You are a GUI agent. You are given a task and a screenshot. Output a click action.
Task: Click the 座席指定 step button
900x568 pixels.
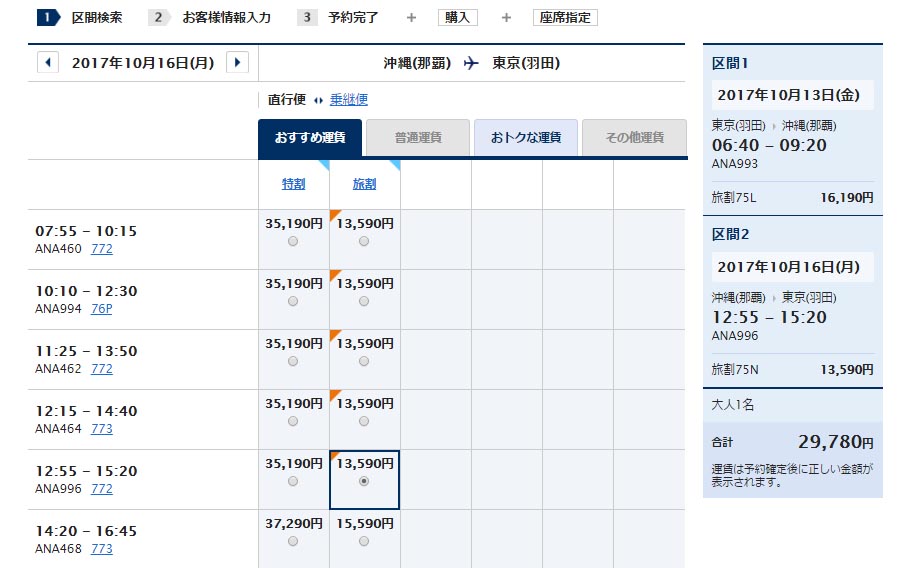coord(565,17)
